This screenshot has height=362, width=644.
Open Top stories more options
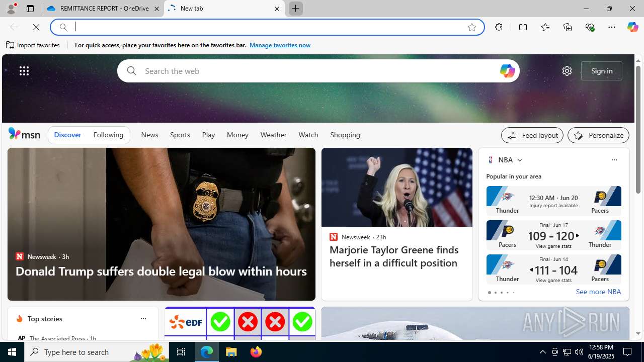[143, 319]
